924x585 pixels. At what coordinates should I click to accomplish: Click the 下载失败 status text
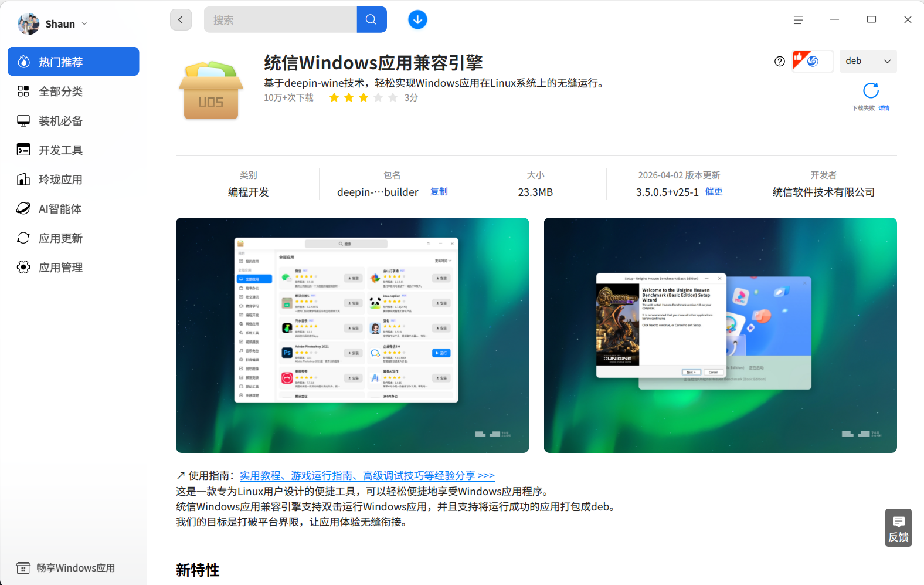(863, 108)
